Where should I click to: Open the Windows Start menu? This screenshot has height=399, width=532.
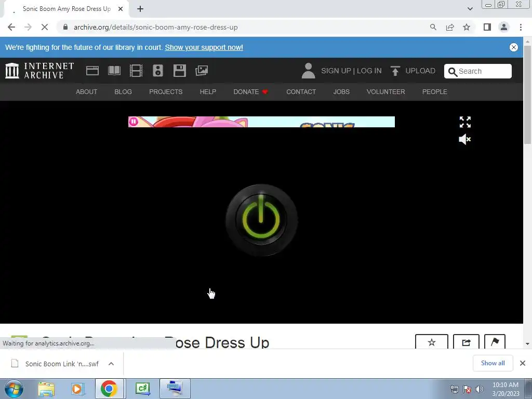[14, 389]
